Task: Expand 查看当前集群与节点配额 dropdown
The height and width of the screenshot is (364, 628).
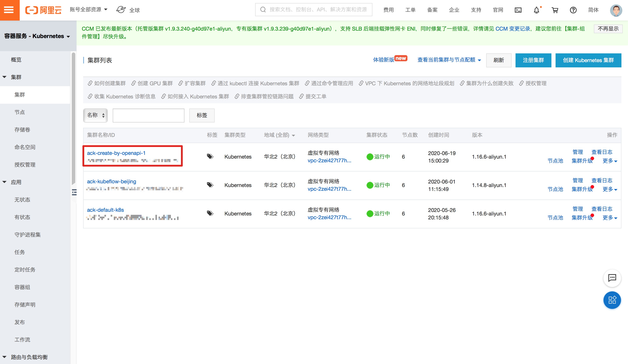Action: pyautogui.click(x=449, y=60)
